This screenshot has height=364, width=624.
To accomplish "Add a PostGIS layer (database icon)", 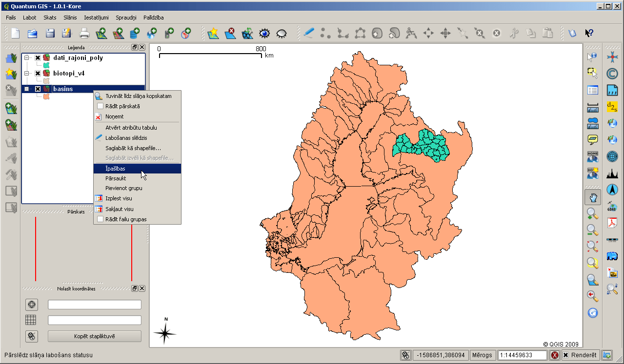I will (x=135, y=33).
